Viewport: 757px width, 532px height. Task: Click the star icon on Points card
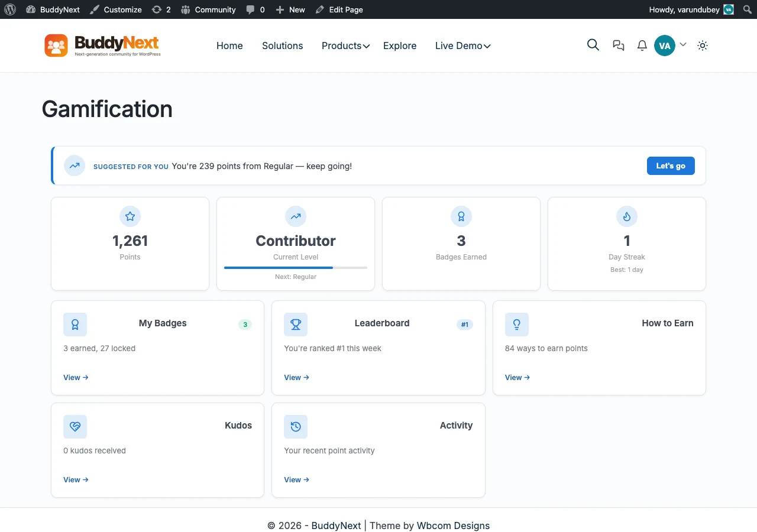(x=130, y=216)
